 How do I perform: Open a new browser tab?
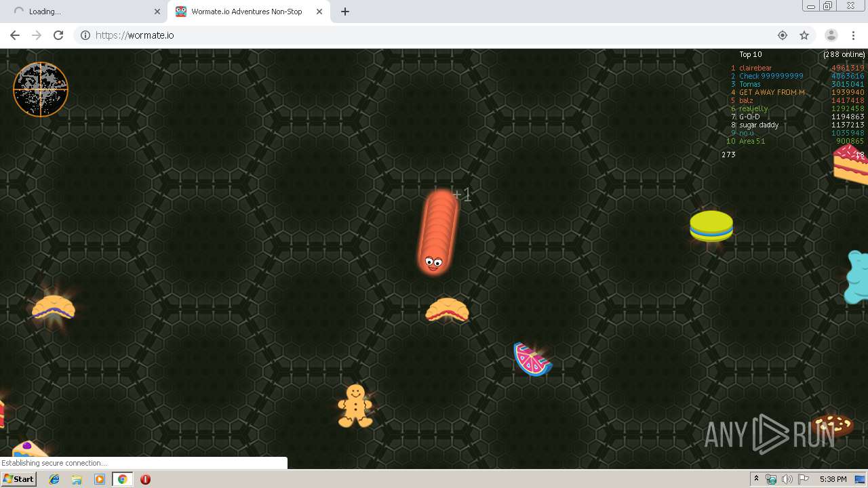(x=345, y=12)
